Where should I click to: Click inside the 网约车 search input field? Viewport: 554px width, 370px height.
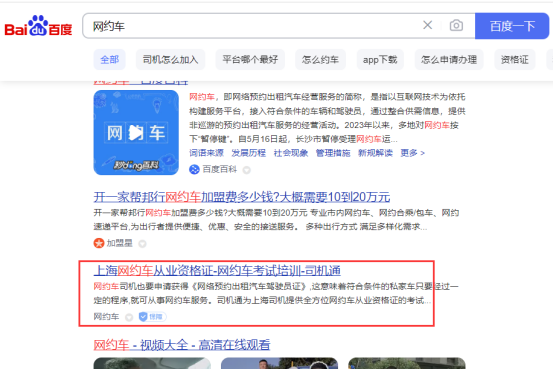253,26
